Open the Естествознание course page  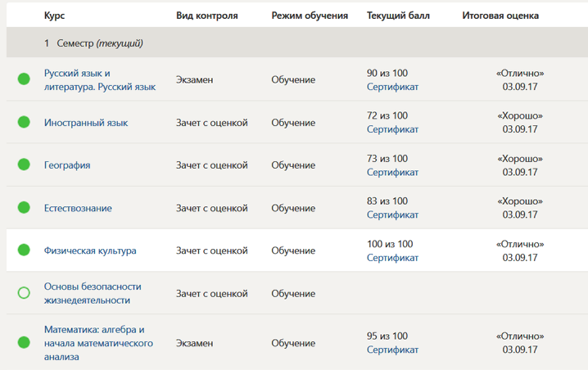click(x=78, y=208)
